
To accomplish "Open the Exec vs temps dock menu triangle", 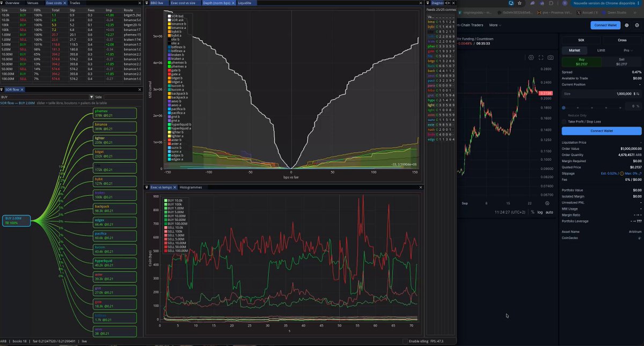I will click(x=148, y=187).
